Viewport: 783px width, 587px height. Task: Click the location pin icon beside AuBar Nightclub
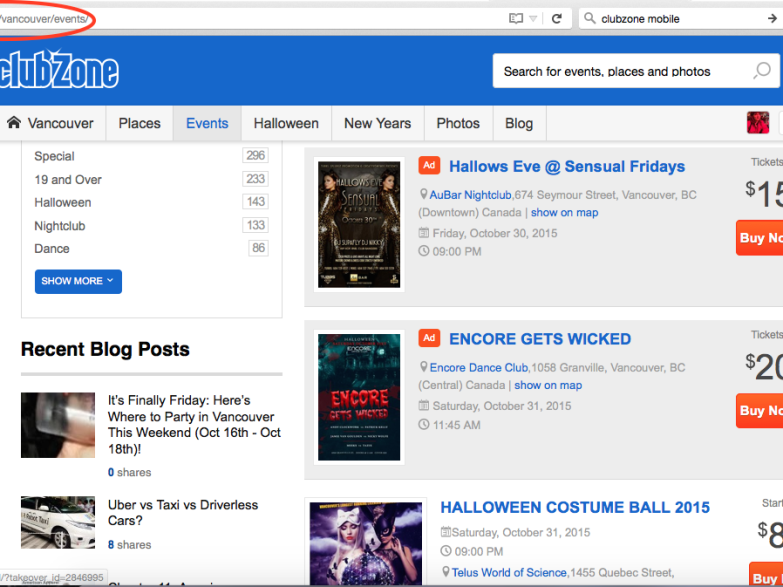pos(423,194)
